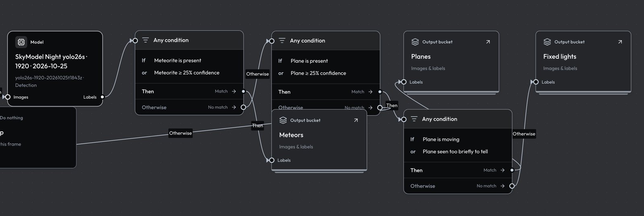Click Otherwise edge label beside Do nothing node
This screenshot has width=644, height=216.
point(180,133)
